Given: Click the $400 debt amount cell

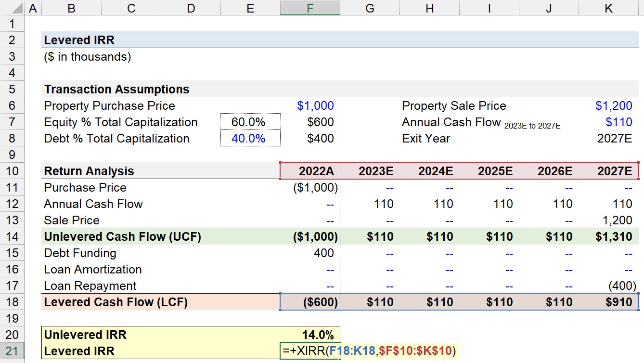Looking at the screenshot, I should click(321, 139).
